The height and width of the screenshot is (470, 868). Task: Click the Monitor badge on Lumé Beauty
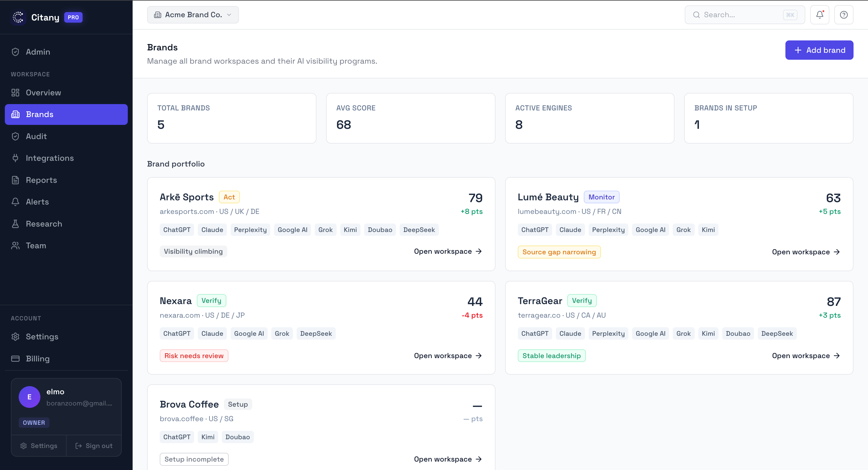tap(602, 197)
